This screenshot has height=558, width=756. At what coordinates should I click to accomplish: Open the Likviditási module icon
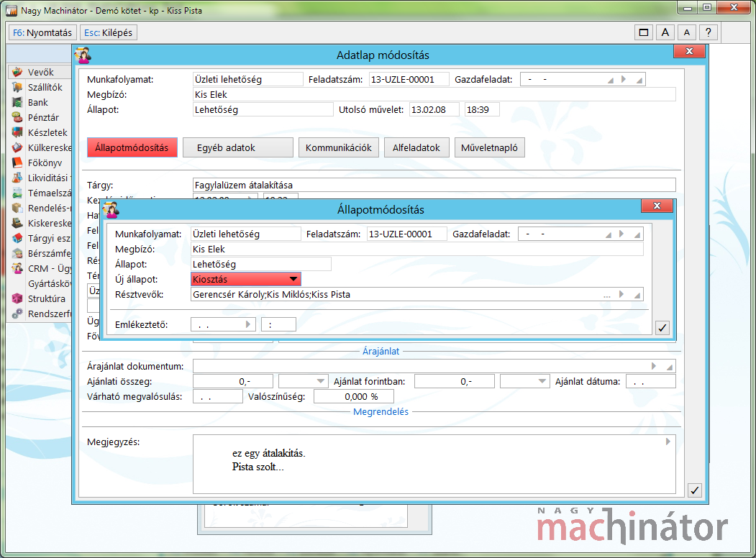17,178
